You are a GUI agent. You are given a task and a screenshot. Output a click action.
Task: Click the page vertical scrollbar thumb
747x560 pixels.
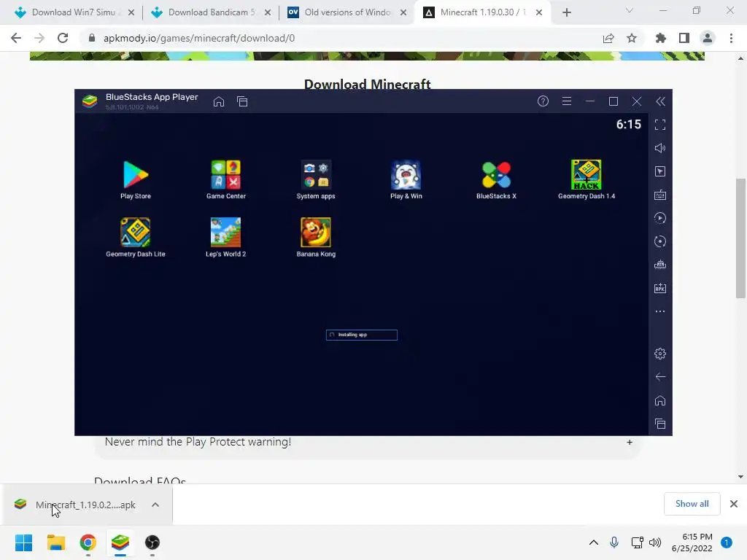(740, 238)
